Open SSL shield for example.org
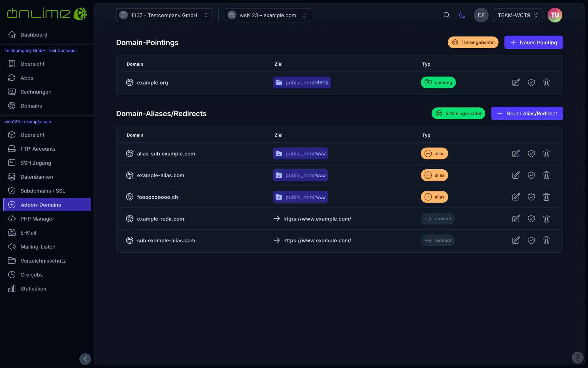This screenshot has height=368, width=588. click(x=531, y=82)
